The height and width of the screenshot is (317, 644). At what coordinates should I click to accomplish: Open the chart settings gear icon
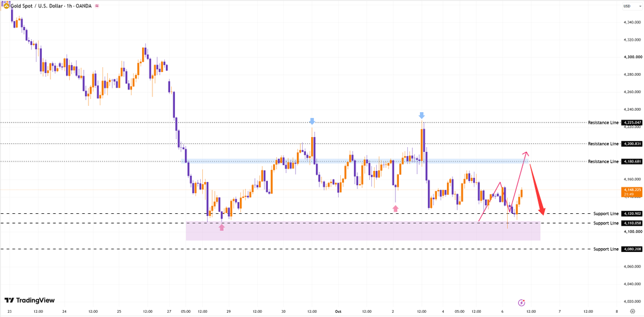pos(632,311)
